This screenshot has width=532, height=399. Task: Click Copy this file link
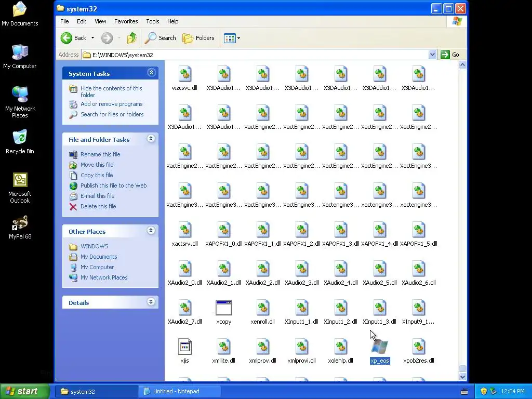click(x=97, y=175)
